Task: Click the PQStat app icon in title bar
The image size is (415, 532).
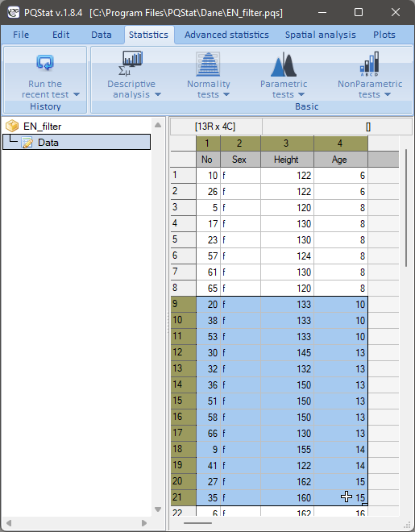Action: click(x=14, y=13)
